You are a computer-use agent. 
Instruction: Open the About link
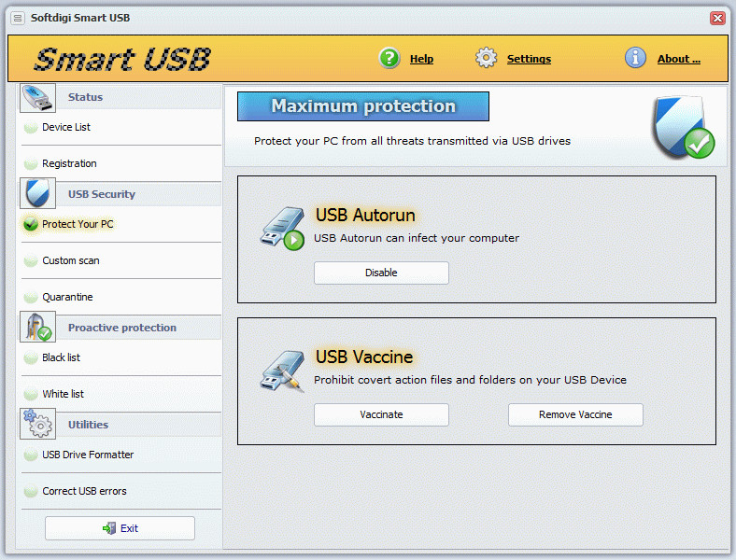[679, 59]
